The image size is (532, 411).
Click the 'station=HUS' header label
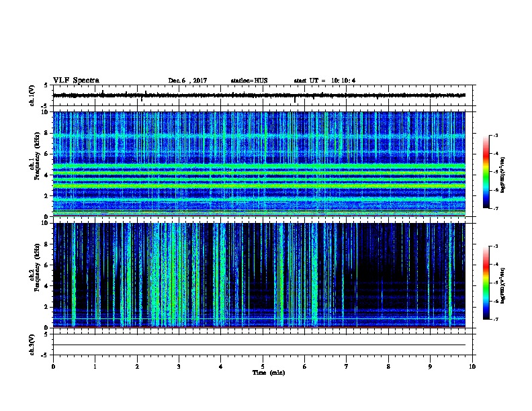pyautogui.click(x=249, y=81)
